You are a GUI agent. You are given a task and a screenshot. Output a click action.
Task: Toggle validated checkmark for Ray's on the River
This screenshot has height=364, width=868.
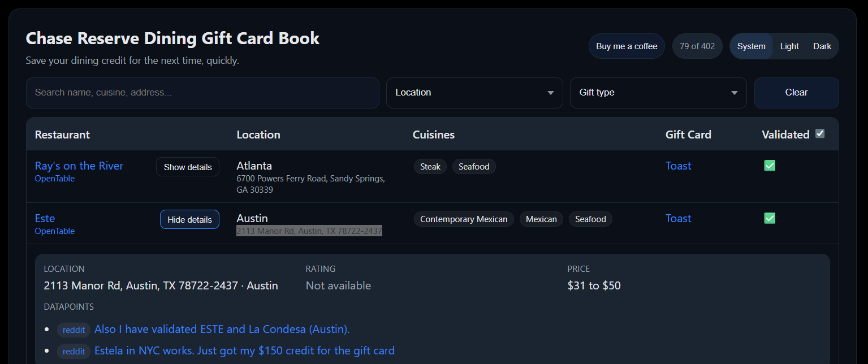[769, 166]
